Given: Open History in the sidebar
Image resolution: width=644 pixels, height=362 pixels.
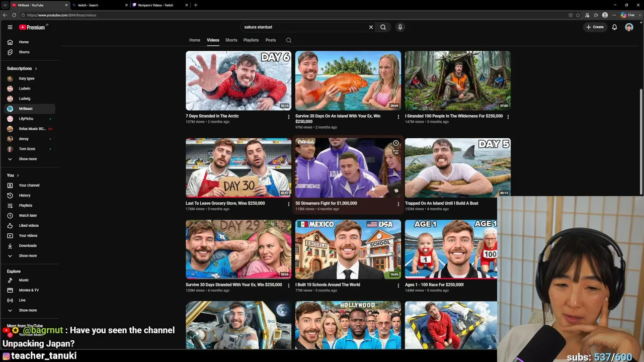Looking at the screenshot, I should (30, 196).
